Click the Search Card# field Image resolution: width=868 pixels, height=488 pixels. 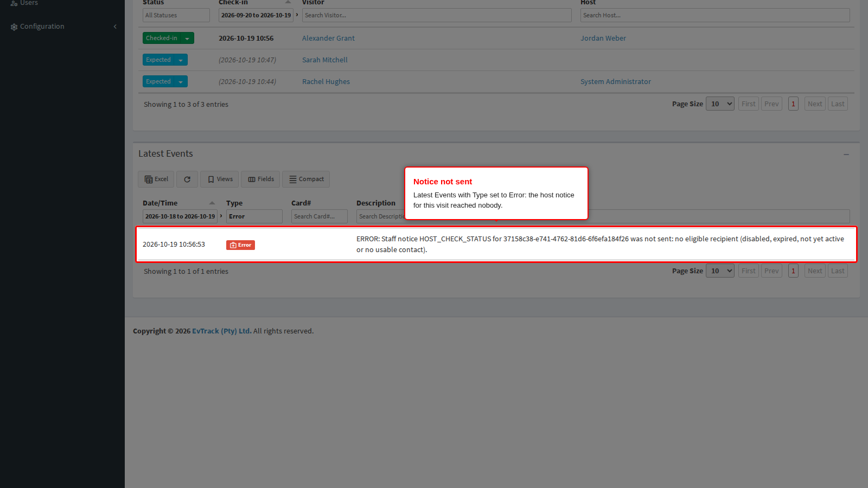pos(320,216)
